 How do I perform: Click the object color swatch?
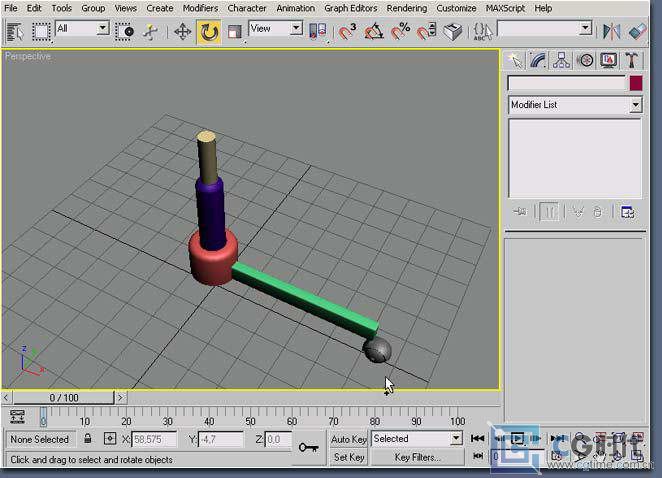tap(636, 84)
